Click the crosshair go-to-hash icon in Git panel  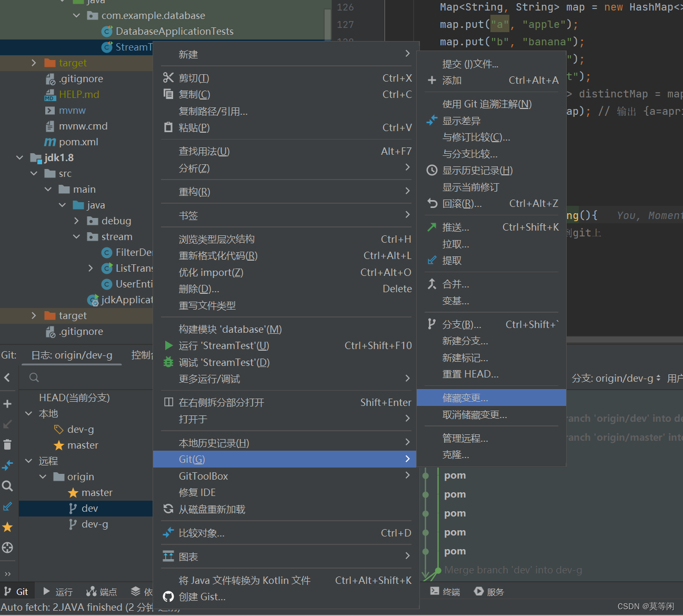pyautogui.click(x=7, y=548)
